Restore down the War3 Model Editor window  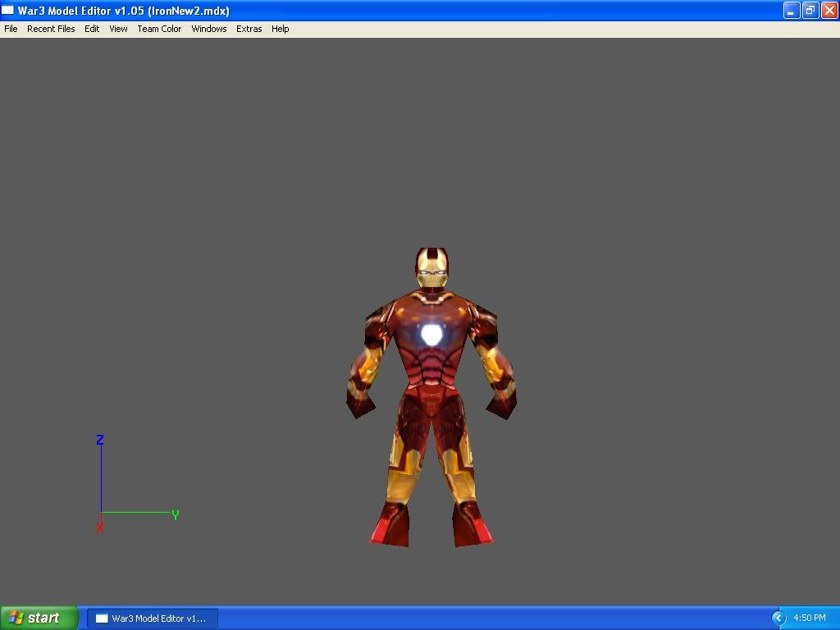(x=810, y=10)
